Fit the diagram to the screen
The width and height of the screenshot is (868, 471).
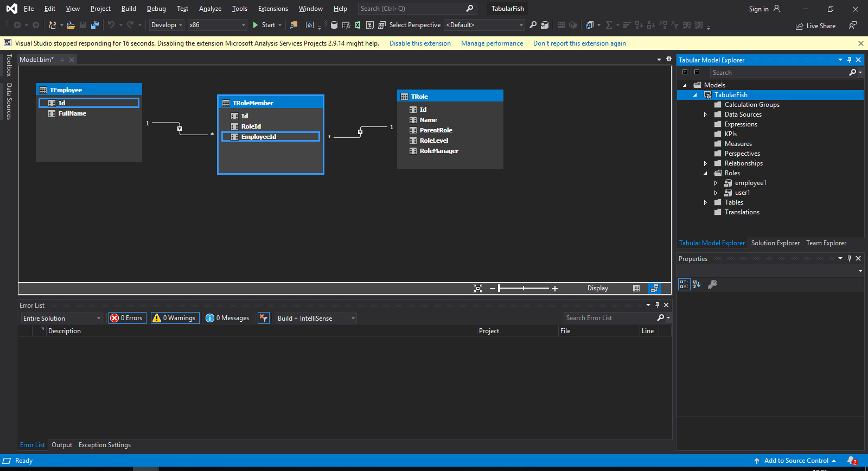tap(478, 289)
